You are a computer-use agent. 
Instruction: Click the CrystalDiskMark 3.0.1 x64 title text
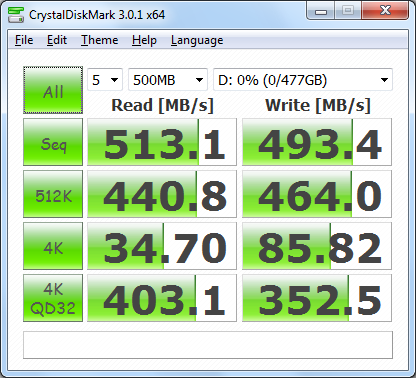pyautogui.click(x=97, y=15)
